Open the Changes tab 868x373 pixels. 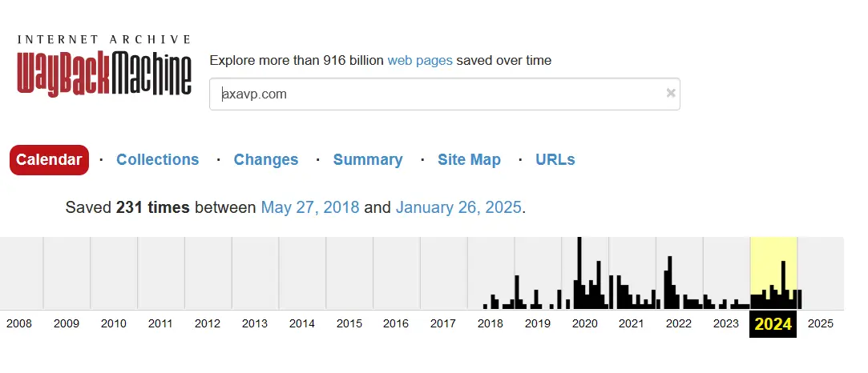click(x=266, y=159)
